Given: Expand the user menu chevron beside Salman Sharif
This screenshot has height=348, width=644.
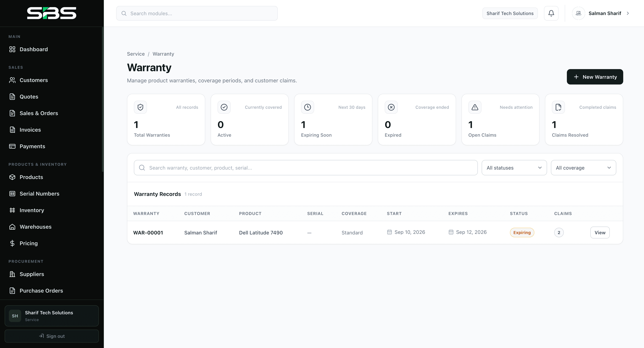Looking at the screenshot, I should [628, 13].
